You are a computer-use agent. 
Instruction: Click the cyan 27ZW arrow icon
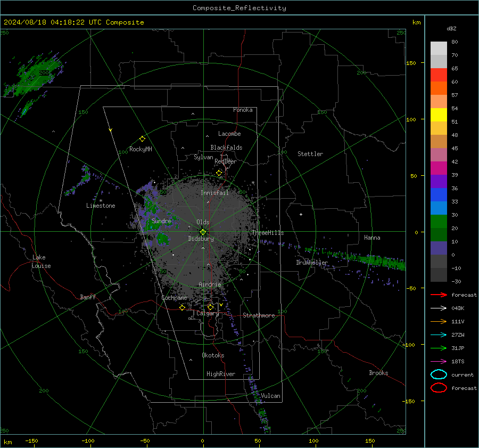tap(439, 335)
